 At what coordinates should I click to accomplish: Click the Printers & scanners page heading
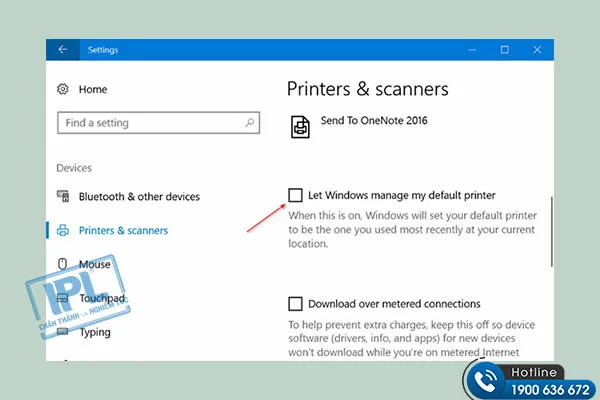[367, 89]
